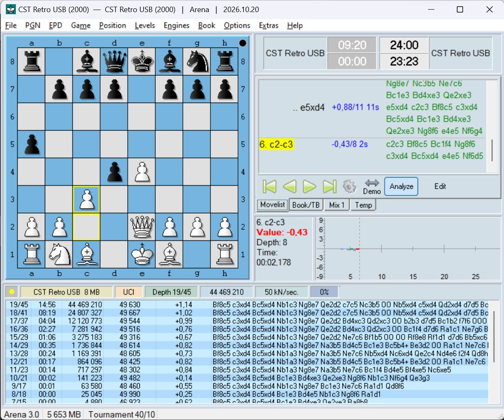Open the engine gear settings icon
Screen dimensions: 504x420
point(350,186)
